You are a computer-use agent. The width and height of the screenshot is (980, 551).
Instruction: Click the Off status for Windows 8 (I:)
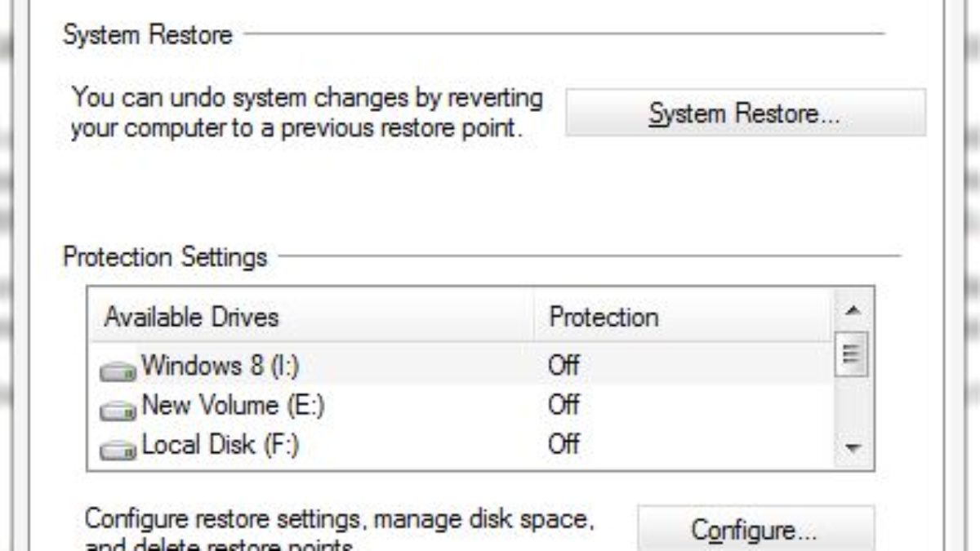(563, 366)
